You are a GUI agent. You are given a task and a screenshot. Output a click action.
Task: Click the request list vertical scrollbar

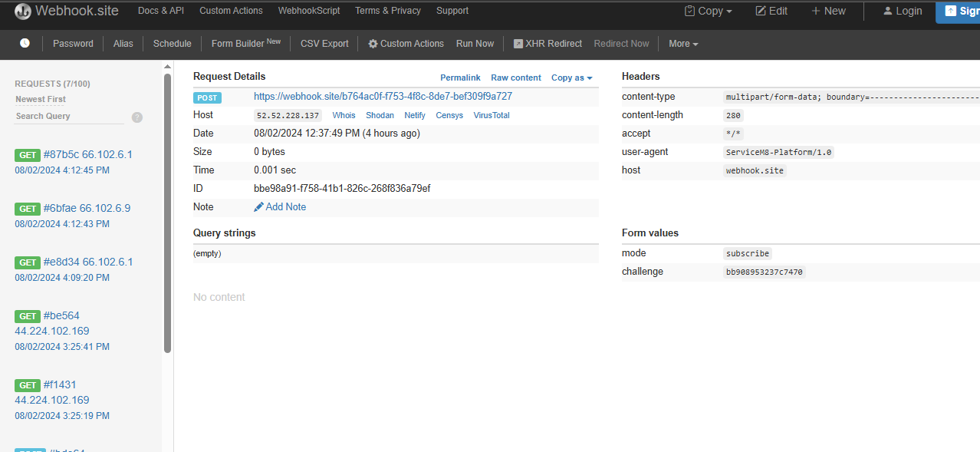tap(168, 213)
